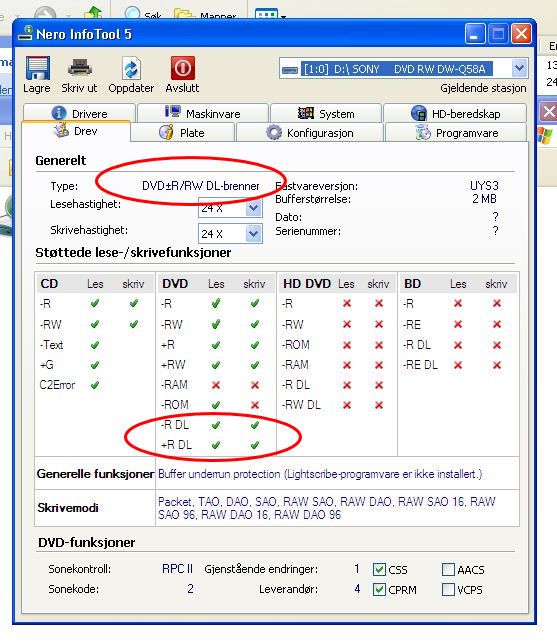557x643 pixels.
Task: Click the 2 MB buffer size value
Action: click(x=484, y=199)
